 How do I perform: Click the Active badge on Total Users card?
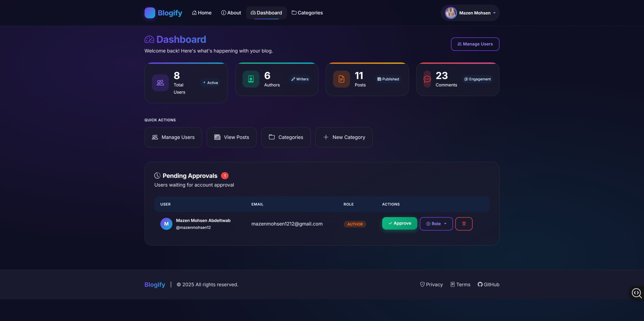click(210, 83)
